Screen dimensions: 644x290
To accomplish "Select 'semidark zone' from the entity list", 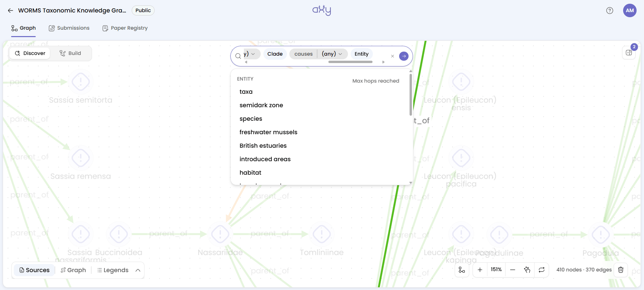I will (x=320, y=105).
